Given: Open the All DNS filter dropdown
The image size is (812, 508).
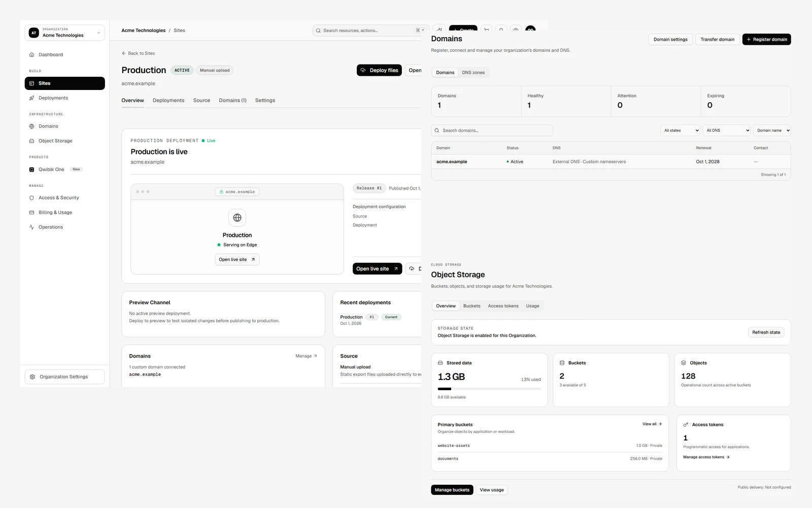Looking at the screenshot, I should pos(727,131).
